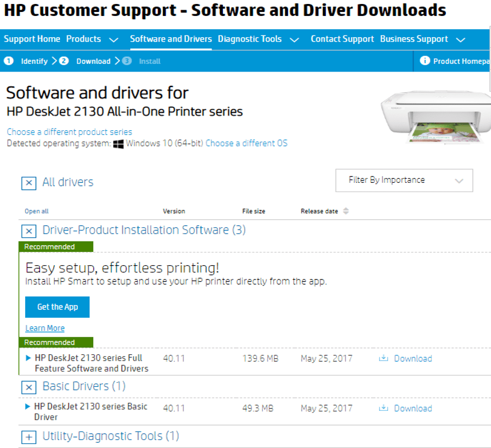Open the Diagnostic Tools menu chevron
The width and height of the screenshot is (491, 448).
pyautogui.click(x=294, y=40)
